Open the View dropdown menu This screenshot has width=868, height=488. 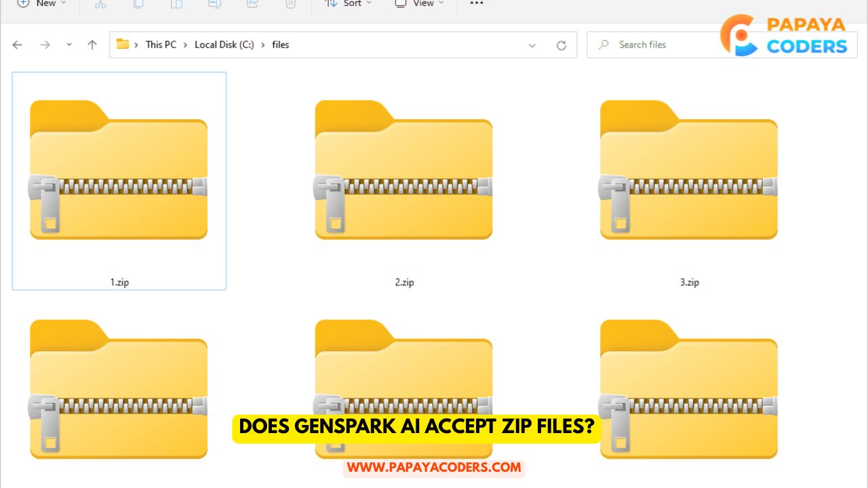(419, 4)
